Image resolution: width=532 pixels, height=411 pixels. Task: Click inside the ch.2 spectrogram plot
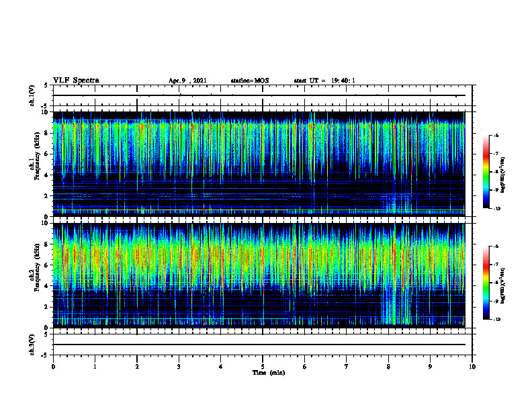[x=259, y=275]
